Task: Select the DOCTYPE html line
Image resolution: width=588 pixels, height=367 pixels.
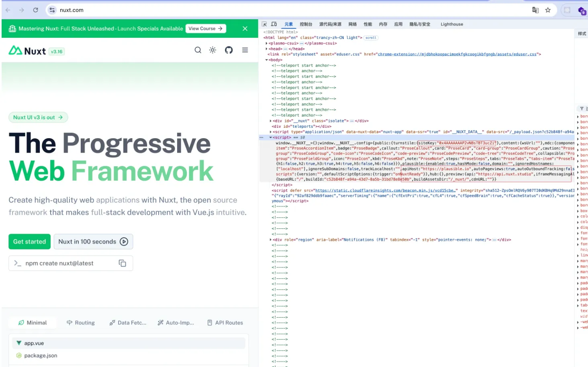Action: click(x=280, y=32)
